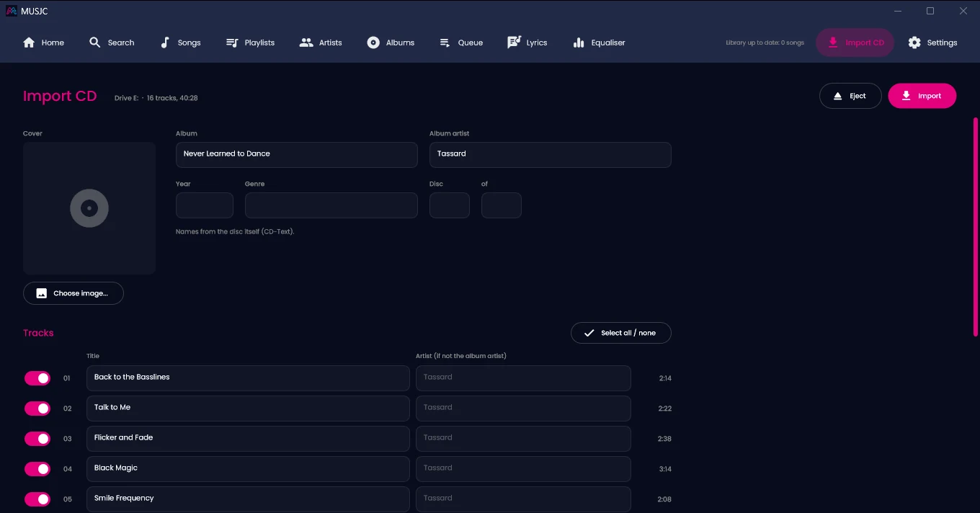Go to the Home page
The image size is (980, 513).
tap(43, 43)
